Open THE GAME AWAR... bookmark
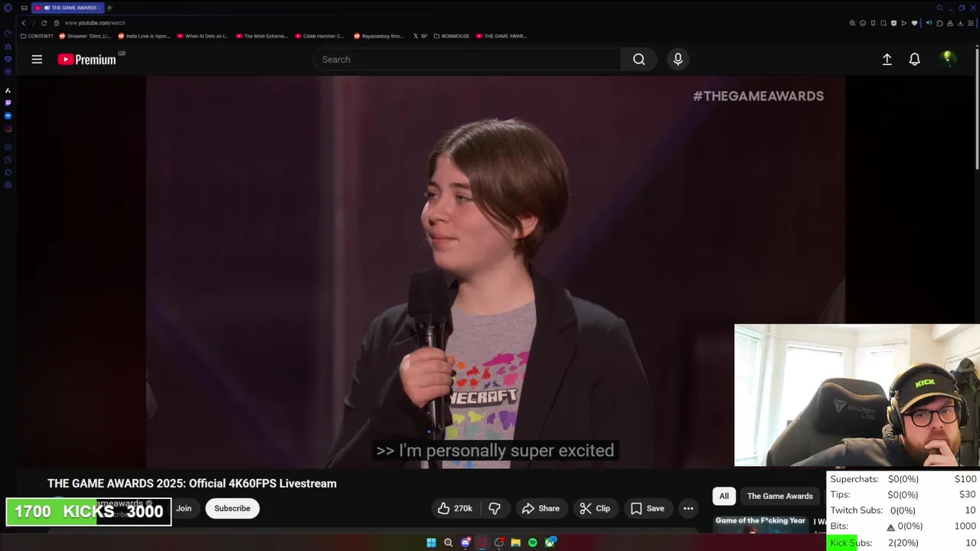This screenshot has width=980, height=551. pos(501,36)
